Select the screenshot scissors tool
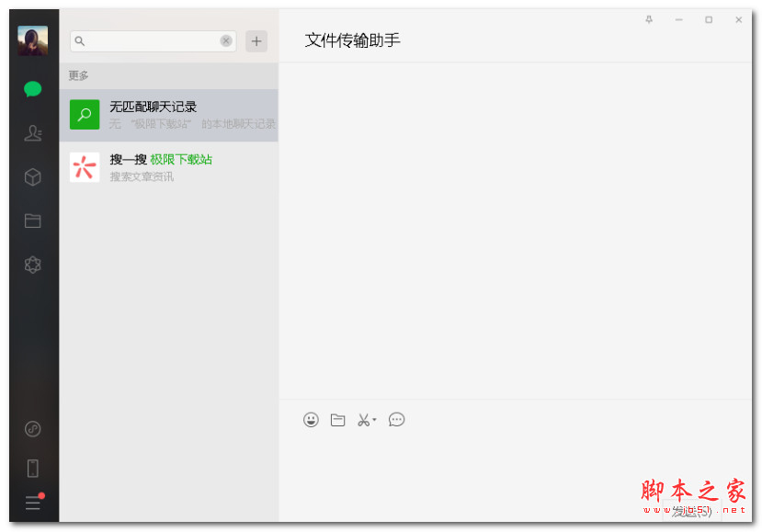 pyautogui.click(x=362, y=420)
